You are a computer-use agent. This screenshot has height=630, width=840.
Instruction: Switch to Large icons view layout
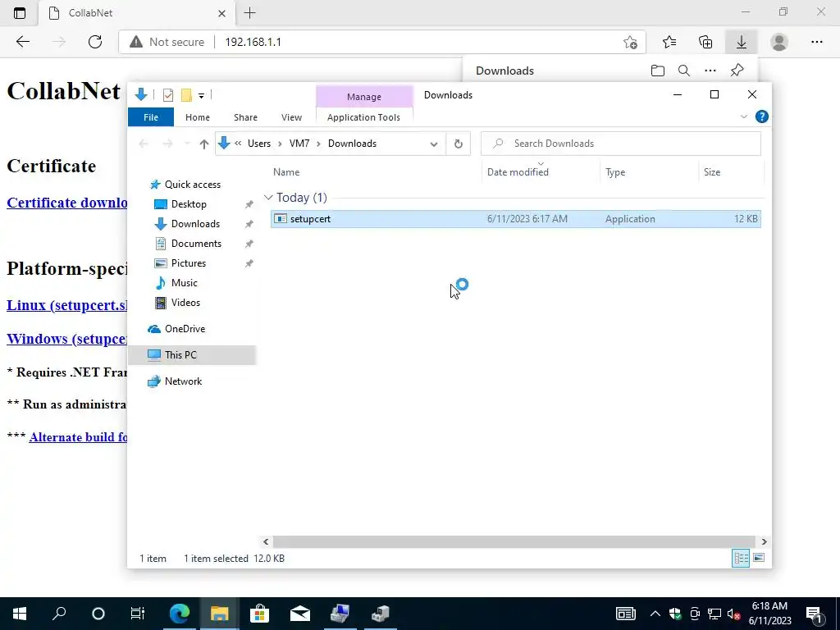coord(759,558)
